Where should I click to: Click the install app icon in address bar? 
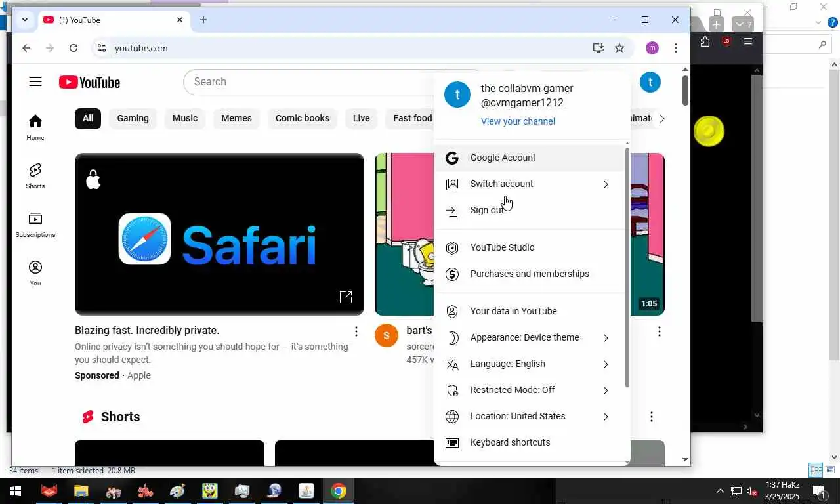[598, 48]
